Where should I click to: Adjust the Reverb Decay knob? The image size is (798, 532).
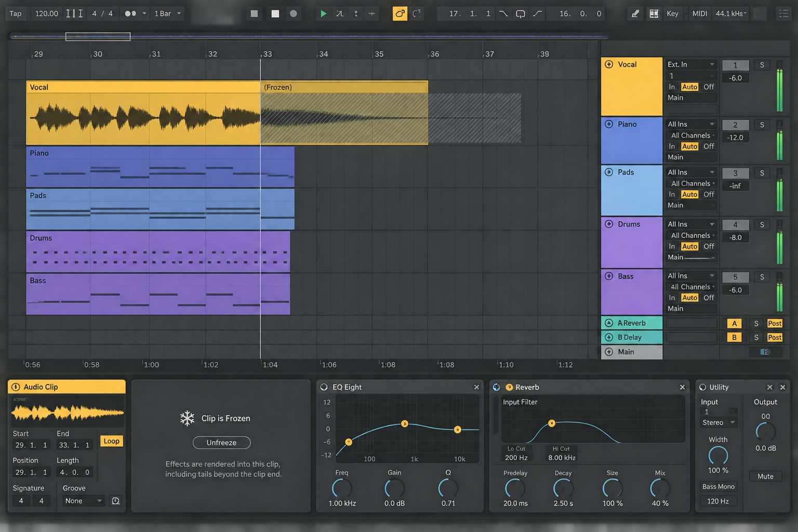(563, 488)
